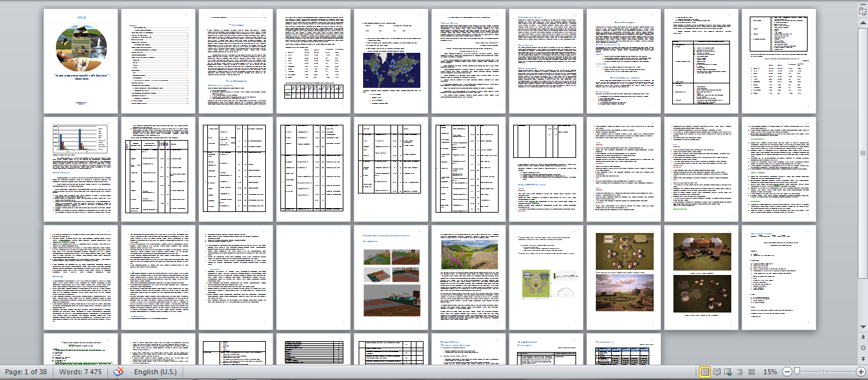Open word count via Words: 7 475
Screen dimensions: 868x380
(x=79, y=372)
